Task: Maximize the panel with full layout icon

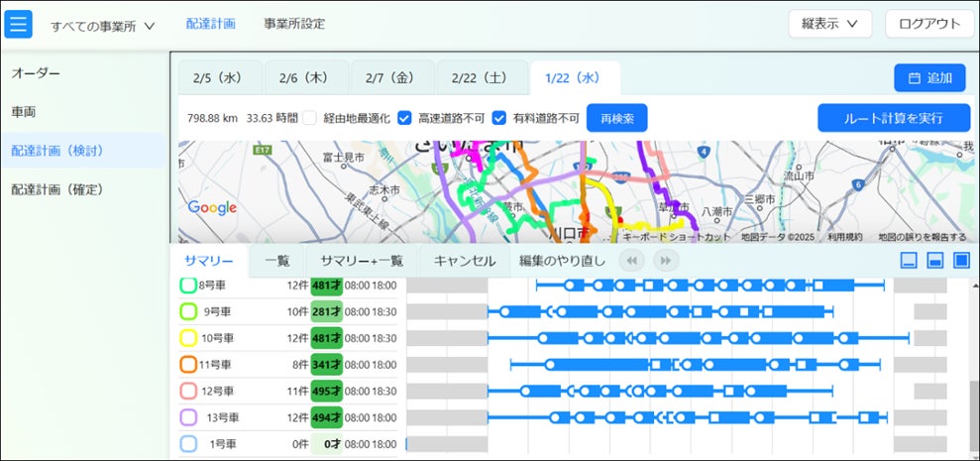Action: click(x=959, y=261)
